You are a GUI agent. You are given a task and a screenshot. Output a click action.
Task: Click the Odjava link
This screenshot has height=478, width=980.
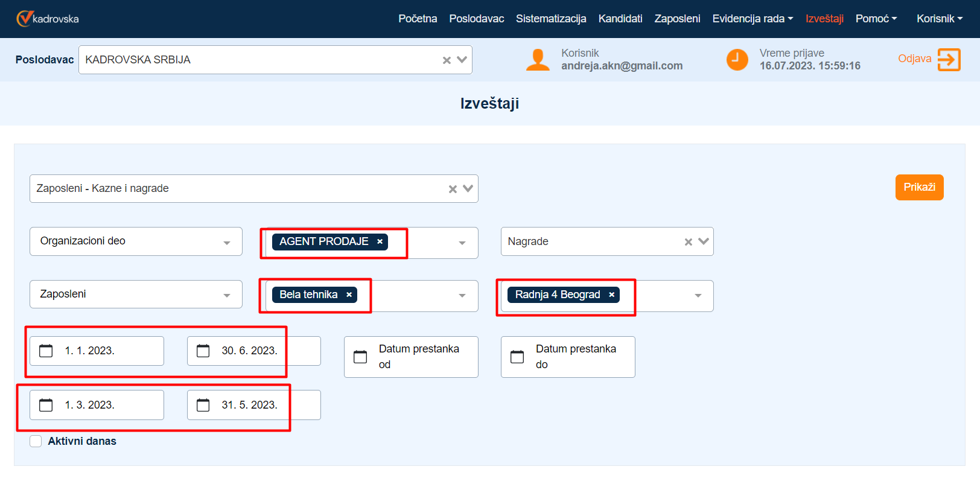pyautogui.click(x=914, y=59)
